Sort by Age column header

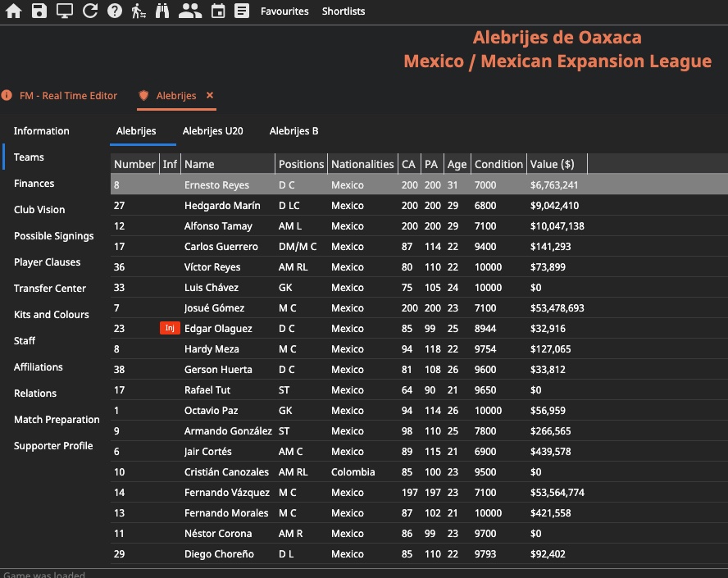(x=457, y=164)
